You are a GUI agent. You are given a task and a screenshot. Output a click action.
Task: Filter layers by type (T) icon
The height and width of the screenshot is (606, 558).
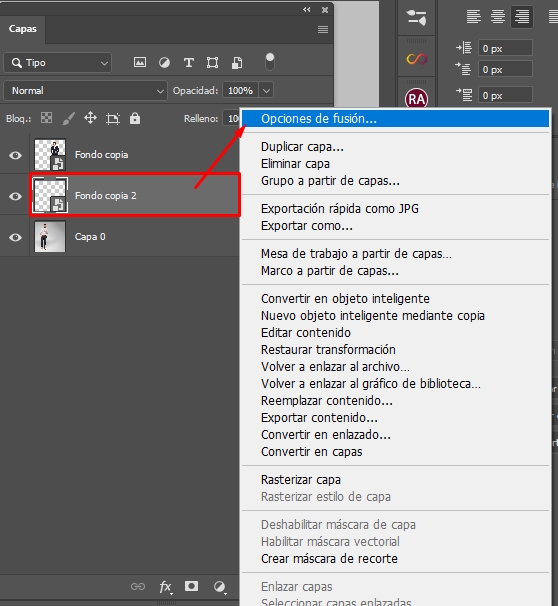pyautogui.click(x=189, y=62)
